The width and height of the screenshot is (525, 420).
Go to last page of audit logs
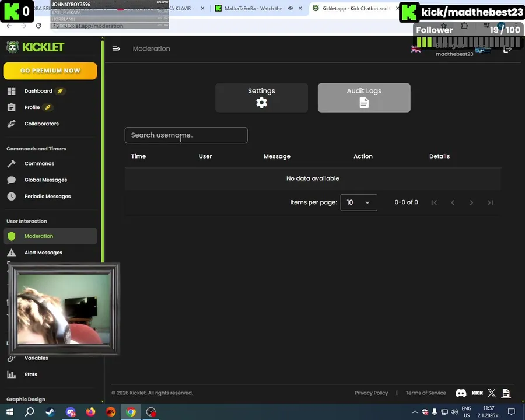pos(490,202)
